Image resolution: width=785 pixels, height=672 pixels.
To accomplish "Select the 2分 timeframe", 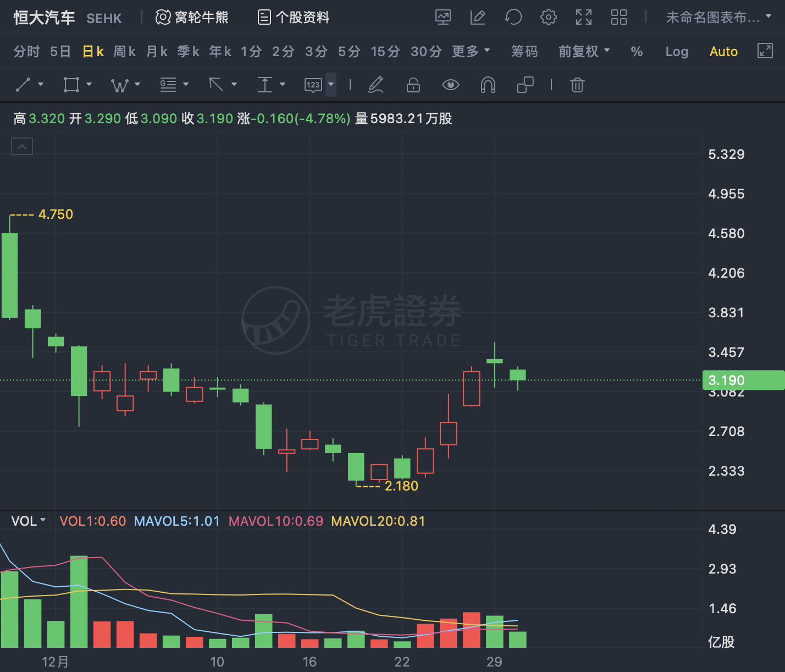I will [x=284, y=52].
